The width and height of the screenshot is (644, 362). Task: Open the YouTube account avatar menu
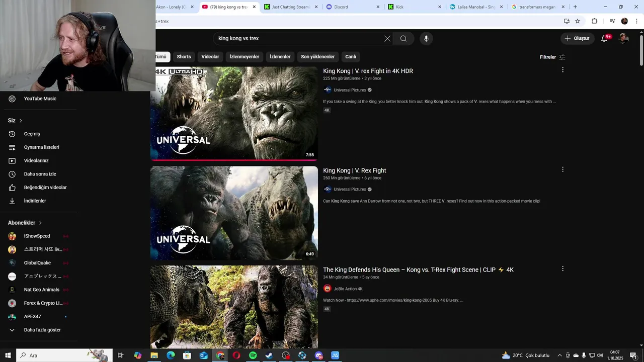click(x=624, y=39)
